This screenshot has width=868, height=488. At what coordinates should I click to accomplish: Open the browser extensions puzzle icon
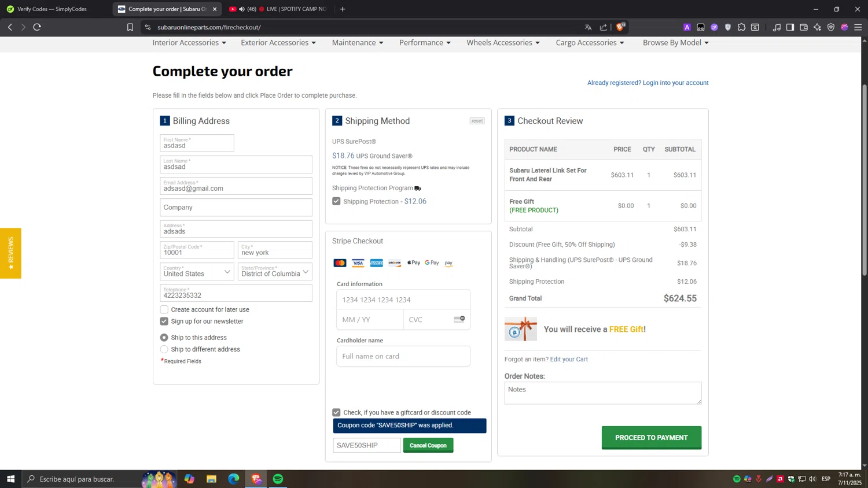[x=741, y=27]
